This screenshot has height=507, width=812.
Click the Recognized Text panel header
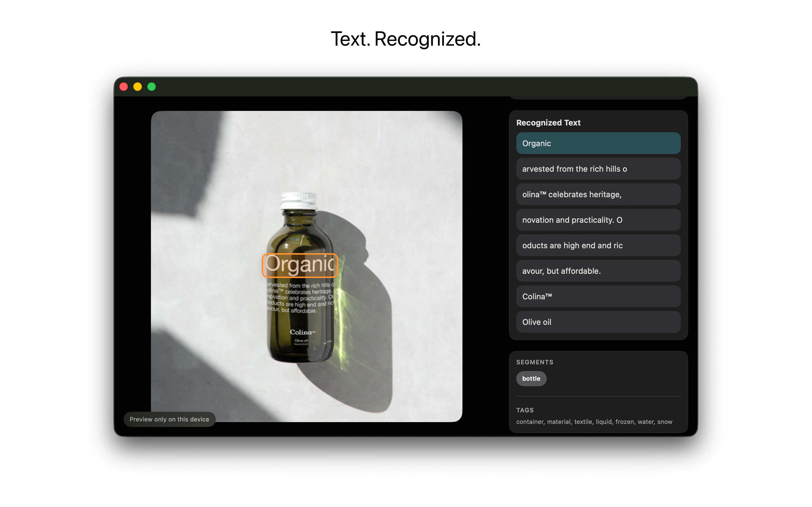548,123
